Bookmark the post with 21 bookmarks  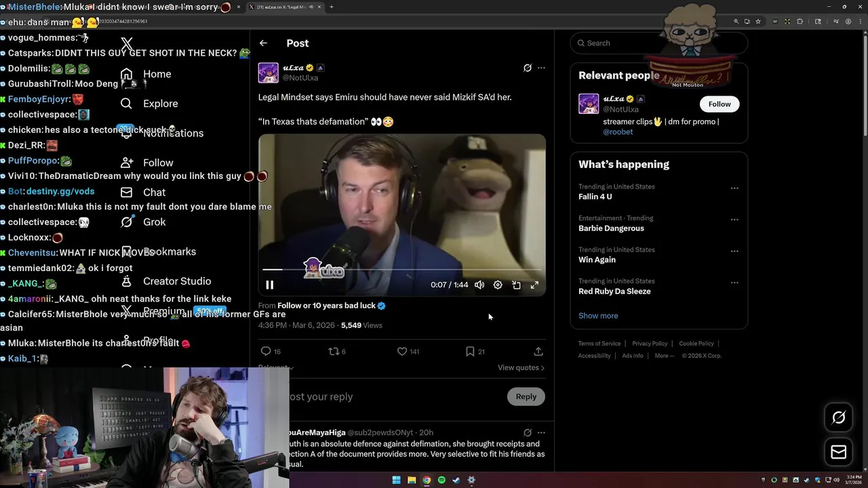(x=475, y=351)
